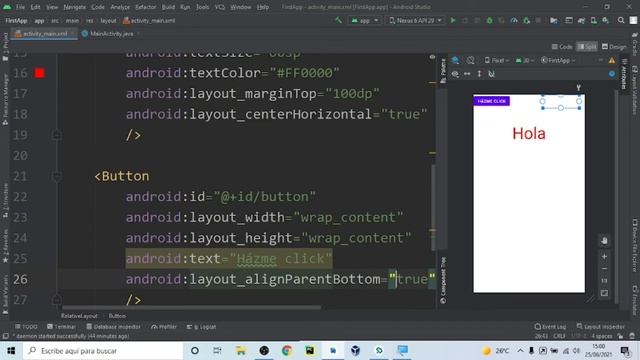640x360 pixels.
Task: Select the activity_main.xml editor tab
Action: (44, 34)
